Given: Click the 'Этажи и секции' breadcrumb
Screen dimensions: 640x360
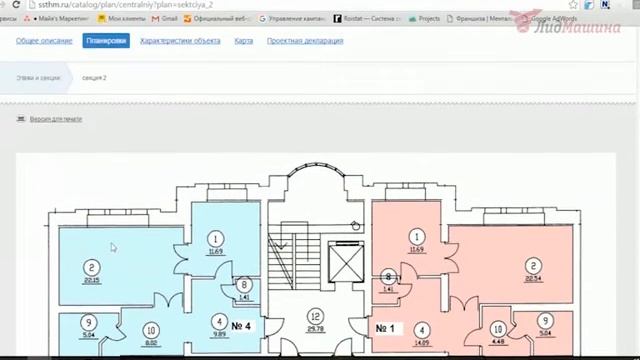Looking at the screenshot, I should point(38,78).
